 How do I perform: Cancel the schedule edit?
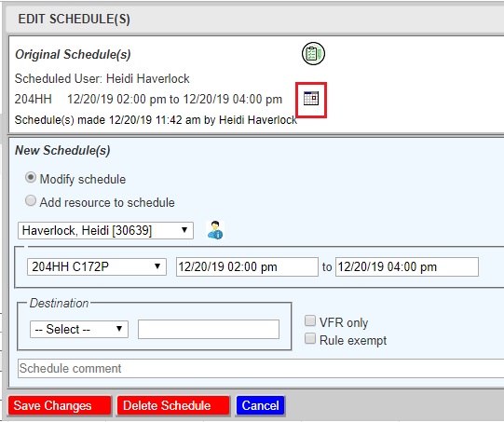point(260,405)
